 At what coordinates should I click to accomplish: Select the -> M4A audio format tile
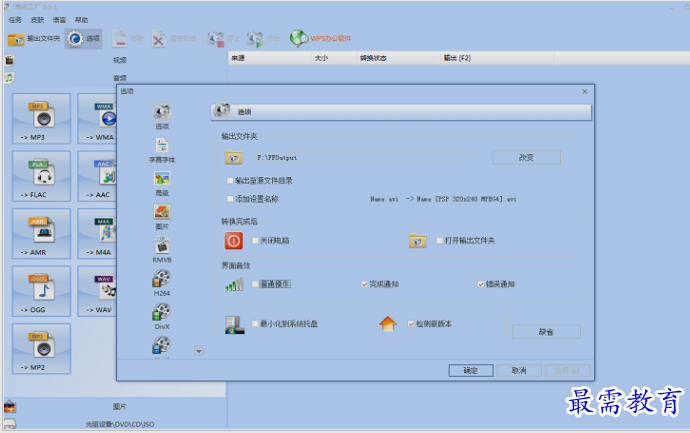[97, 234]
